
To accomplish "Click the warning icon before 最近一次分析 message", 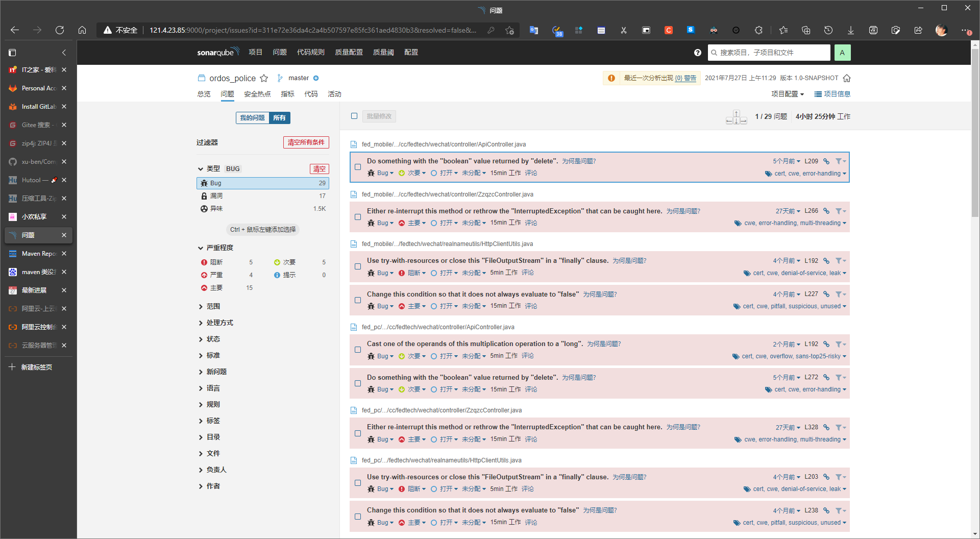I will [x=611, y=78].
